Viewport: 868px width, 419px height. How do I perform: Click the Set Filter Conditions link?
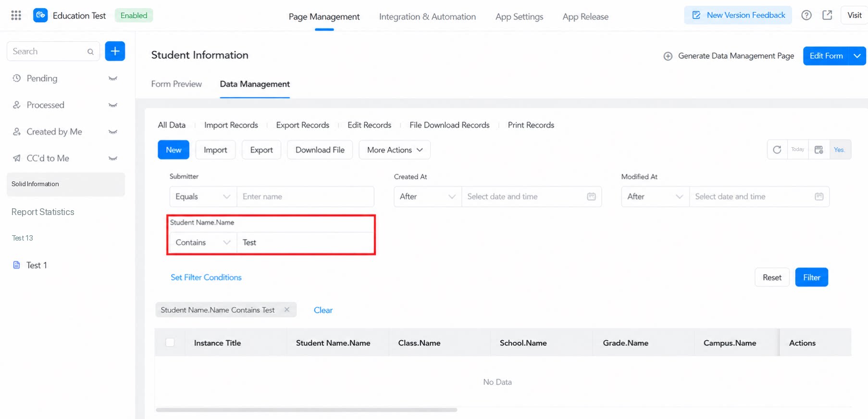coord(206,277)
